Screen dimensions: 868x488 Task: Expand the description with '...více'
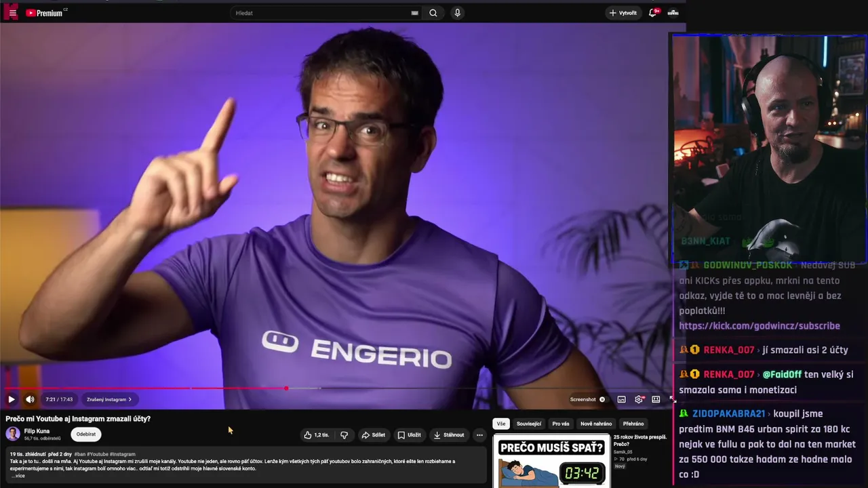pyautogui.click(x=18, y=476)
